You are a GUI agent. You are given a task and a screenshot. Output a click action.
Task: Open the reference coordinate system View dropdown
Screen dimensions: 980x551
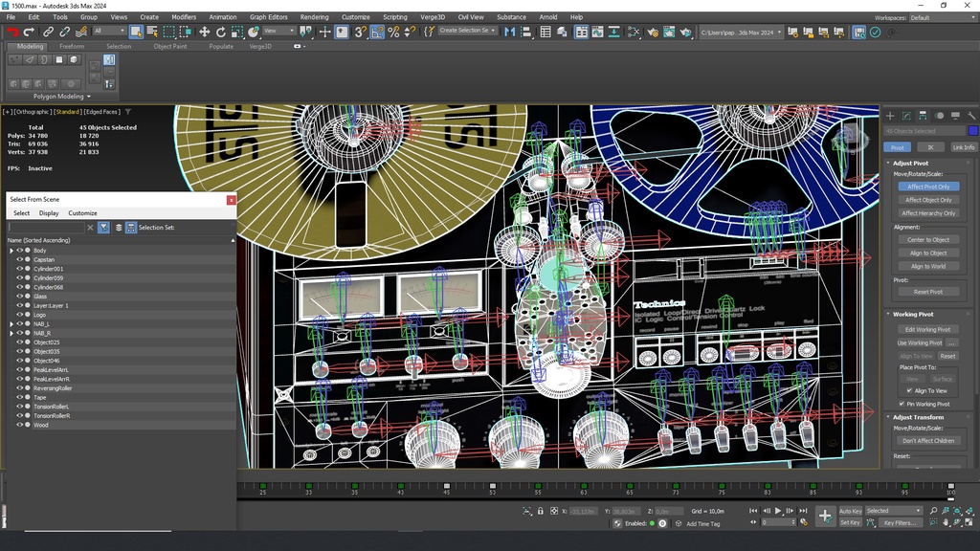tap(278, 32)
